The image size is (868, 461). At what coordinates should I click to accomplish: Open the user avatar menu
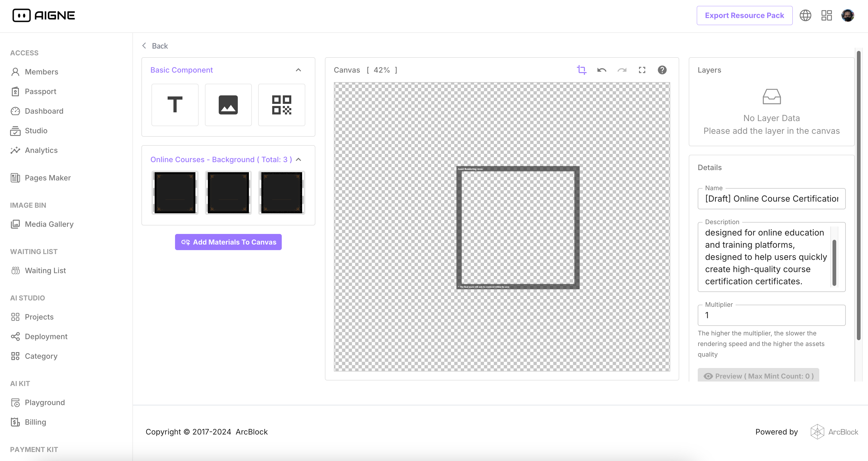tap(847, 16)
